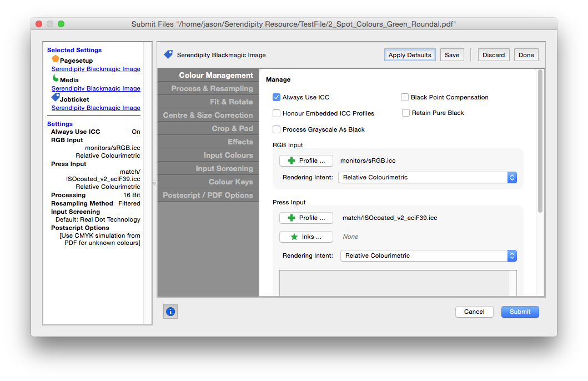This screenshot has height=381, width=588.
Task: Toggle Retain Pure Black checkbox
Action: tap(406, 113)
